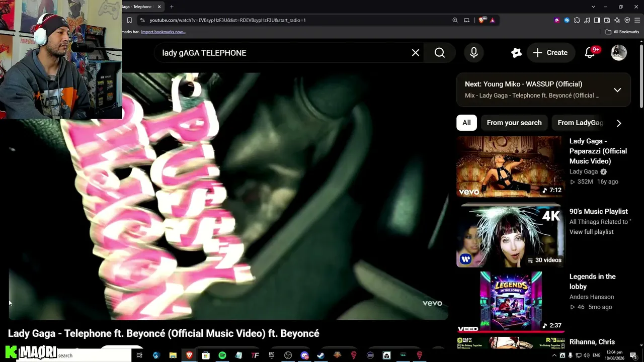This screenshot has height=362, width=644.
Task: Open the browser hamburger main menu
Action: (637, 20)
